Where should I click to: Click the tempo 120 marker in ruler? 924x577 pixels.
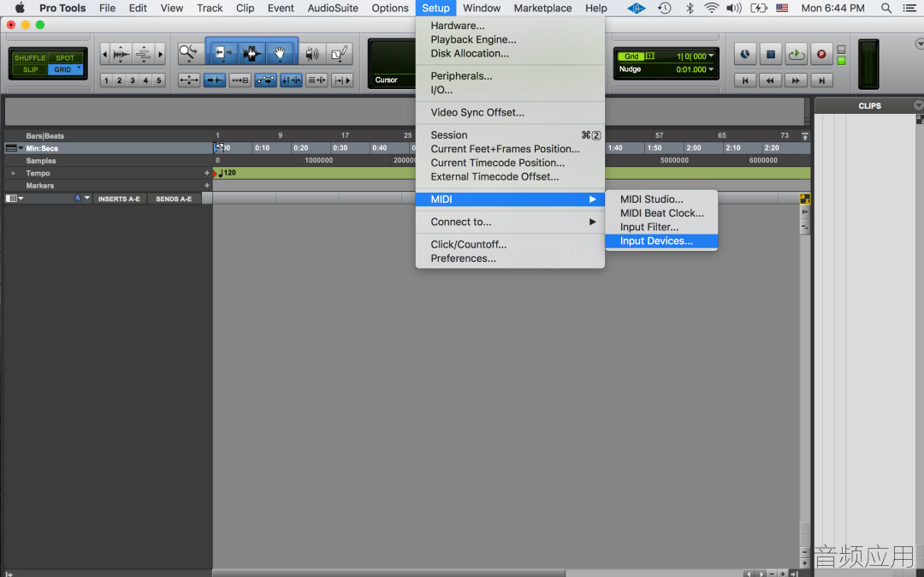click(x=226, y=173)
